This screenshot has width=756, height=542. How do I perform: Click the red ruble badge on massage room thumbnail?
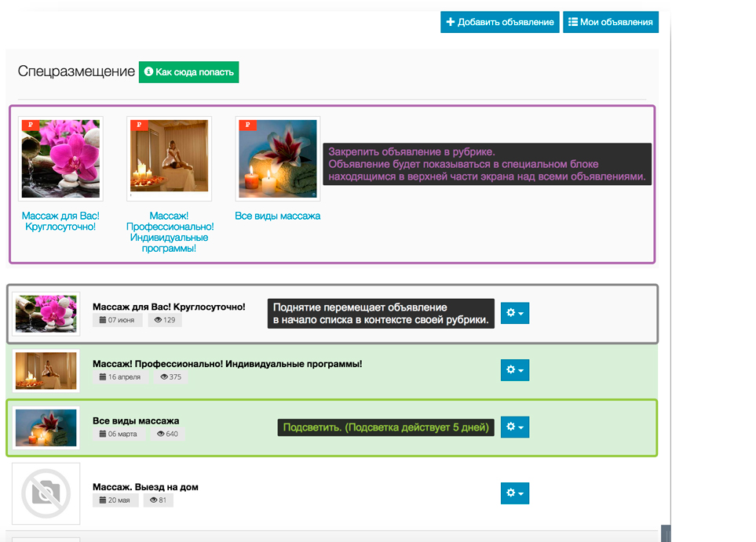[139, 125]
